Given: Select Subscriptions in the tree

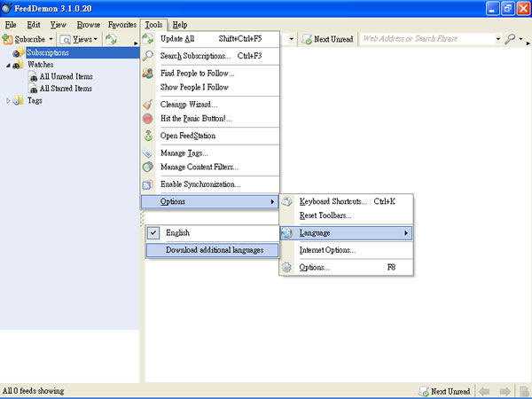Looking at the screenshot, I should tap(48, 52).
